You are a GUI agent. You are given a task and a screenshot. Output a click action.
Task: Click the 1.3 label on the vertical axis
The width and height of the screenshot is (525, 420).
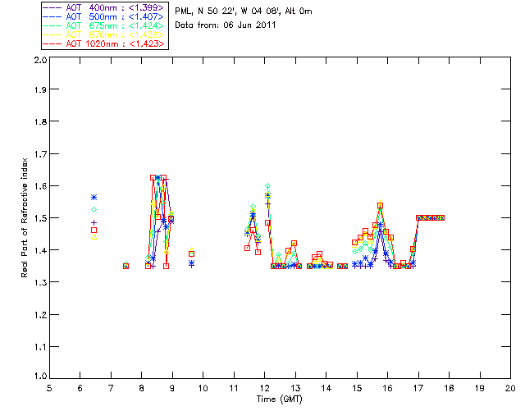point(40,282)
